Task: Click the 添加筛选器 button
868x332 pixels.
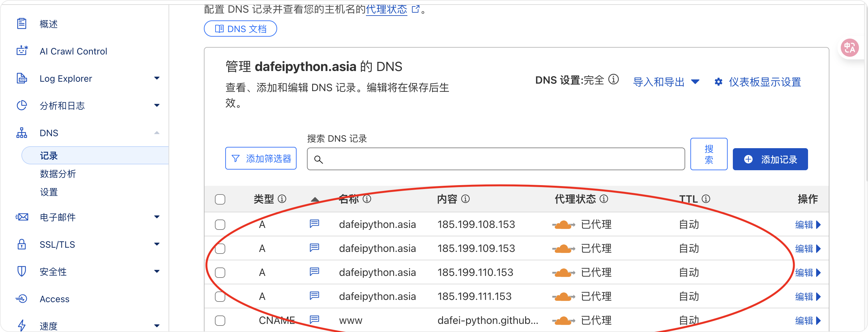Action: (261, 158)
